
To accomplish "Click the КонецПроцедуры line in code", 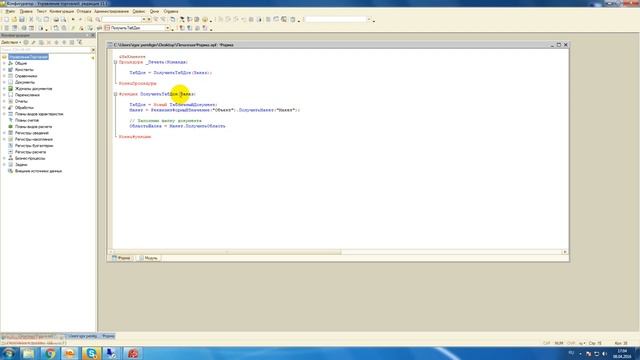I will (138, 84).
